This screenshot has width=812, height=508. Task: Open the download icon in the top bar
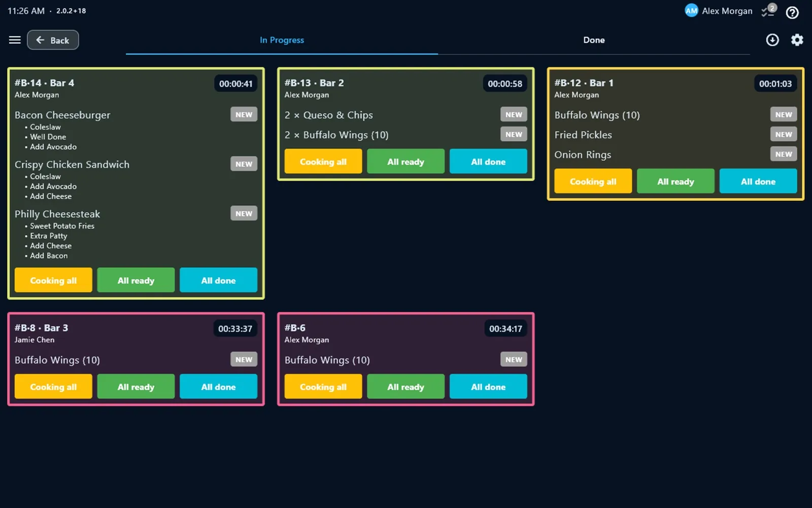[x=772, y=40]
